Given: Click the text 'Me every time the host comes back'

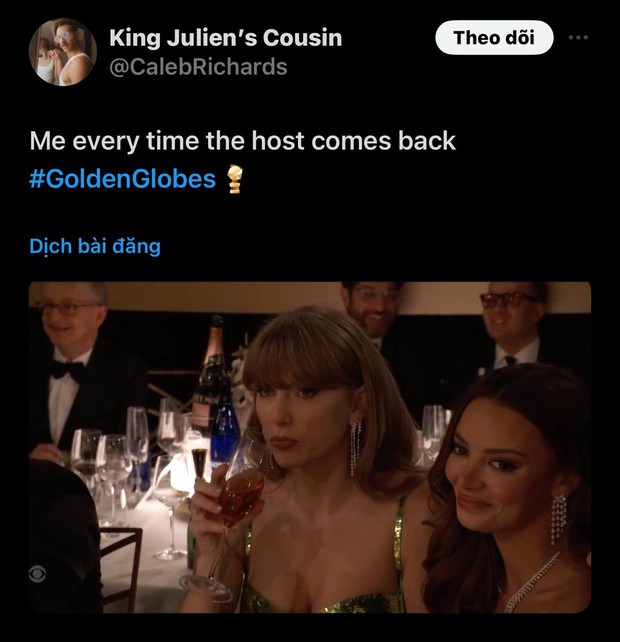Looking at the screenshot, I should coord(242,141).
